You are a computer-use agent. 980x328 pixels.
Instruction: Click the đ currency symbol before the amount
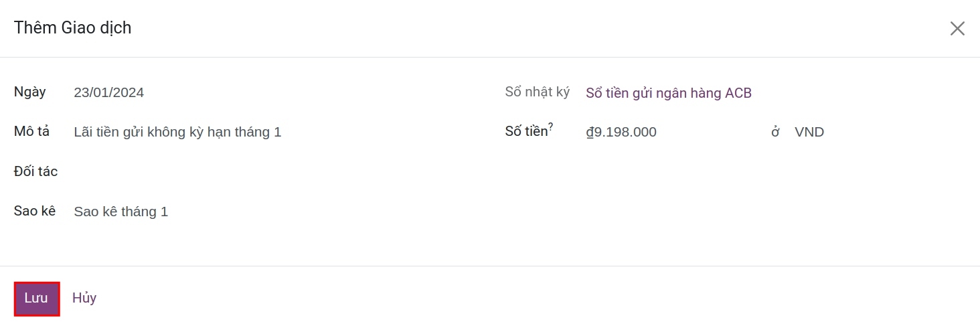(590, 133)
